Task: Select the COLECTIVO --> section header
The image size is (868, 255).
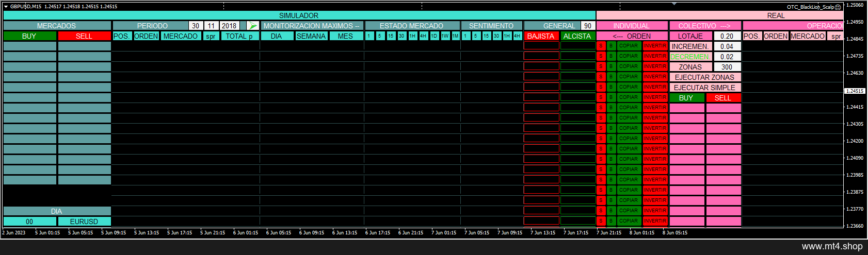Action: point(704,26)
